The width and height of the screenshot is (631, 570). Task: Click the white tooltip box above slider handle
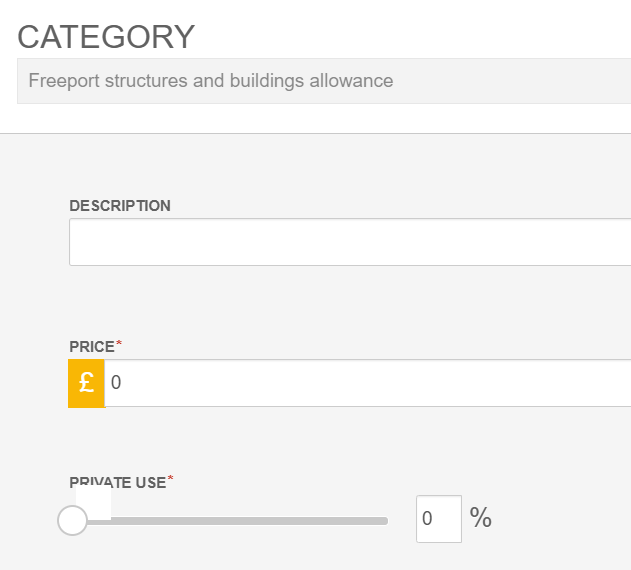tap(94, 502)
